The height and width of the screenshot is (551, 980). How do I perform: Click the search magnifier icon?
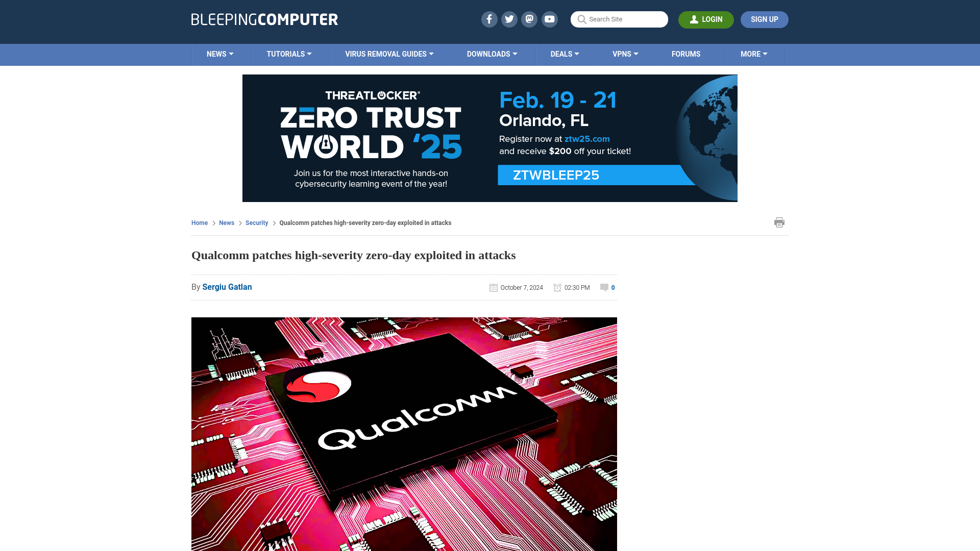click(581, 19)
